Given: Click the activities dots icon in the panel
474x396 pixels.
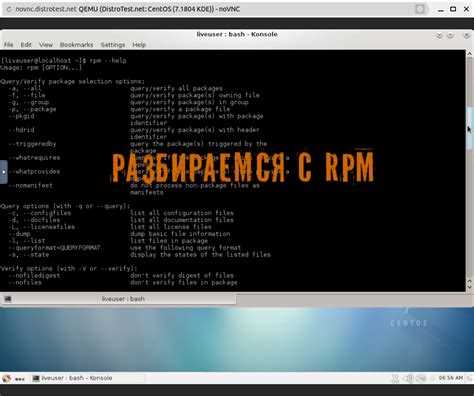Looking at the screenshot, I should [x=20, y=379].
